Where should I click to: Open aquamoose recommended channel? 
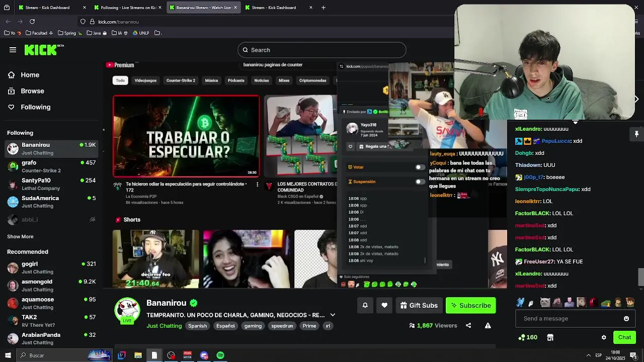(51, 303)
